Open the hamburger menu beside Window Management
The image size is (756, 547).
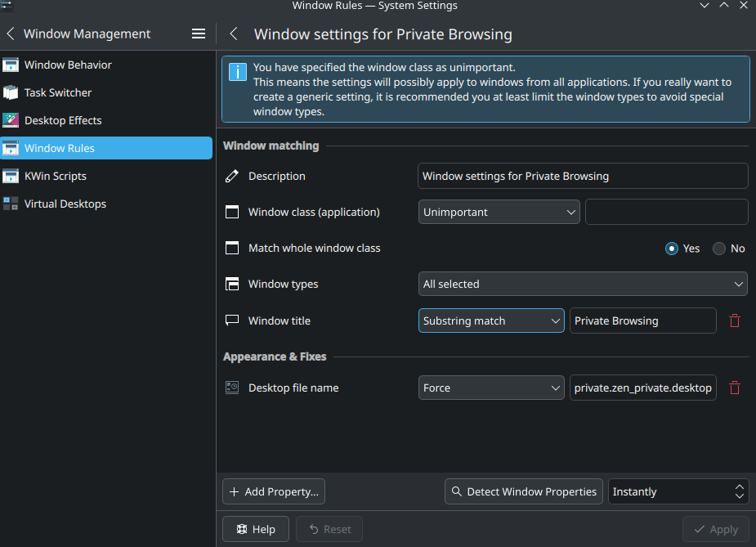[198, 34]
